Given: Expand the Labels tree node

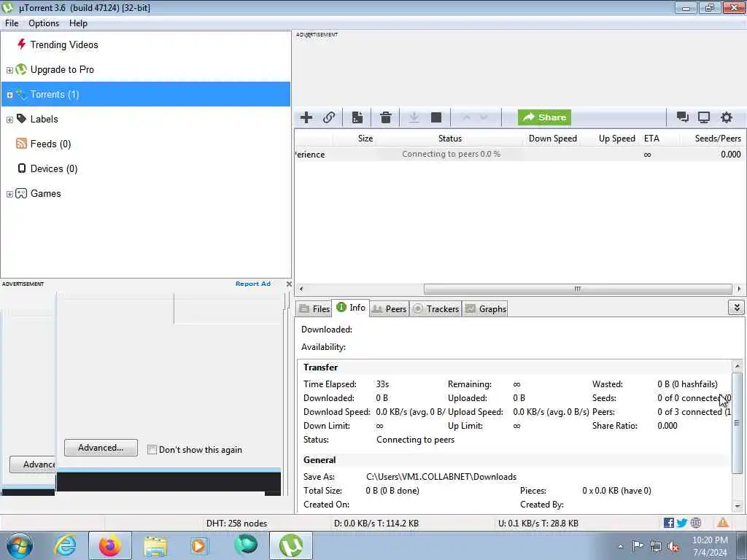Looking at the screenshot, I should 9,120.
